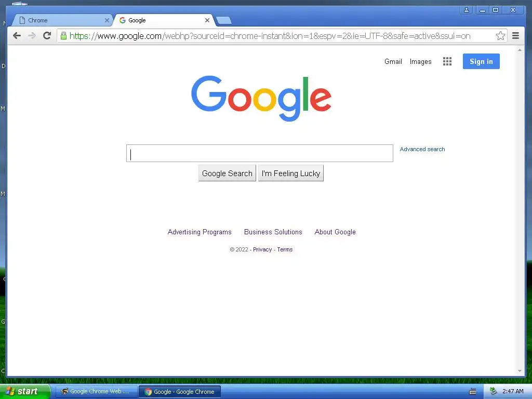The image size is (532, 399).
Task: Click the 2:47 AM system clock
Action: coord(513,391)
